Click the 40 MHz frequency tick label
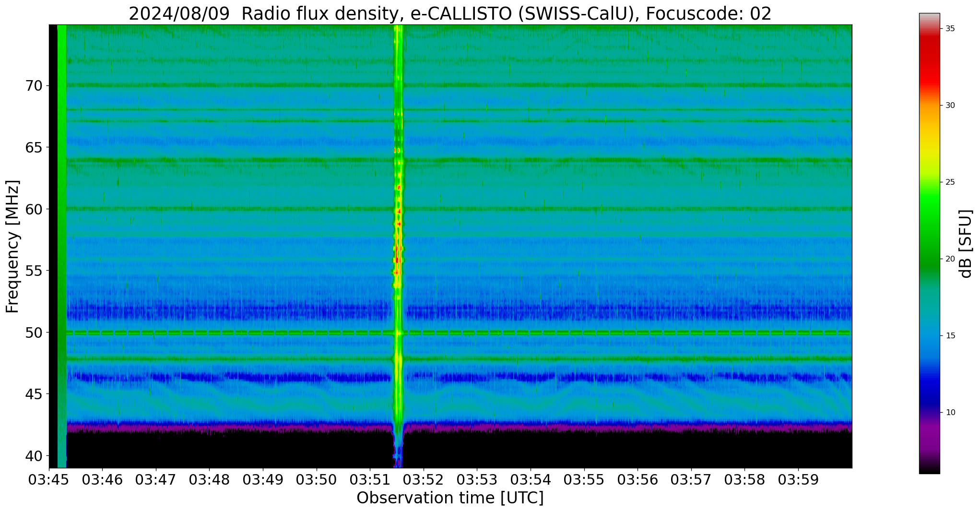 pyautogui.click(x=34, y=455)
